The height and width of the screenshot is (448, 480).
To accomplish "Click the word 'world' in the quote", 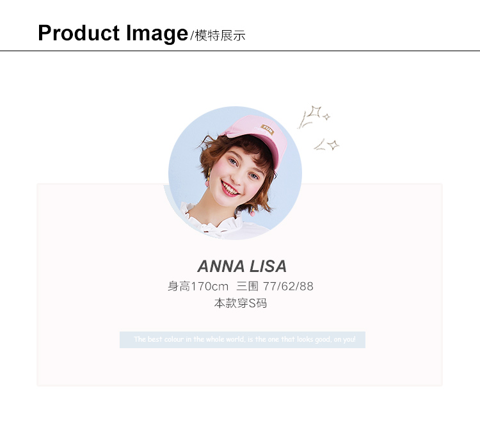I will [x=235, y=339].
